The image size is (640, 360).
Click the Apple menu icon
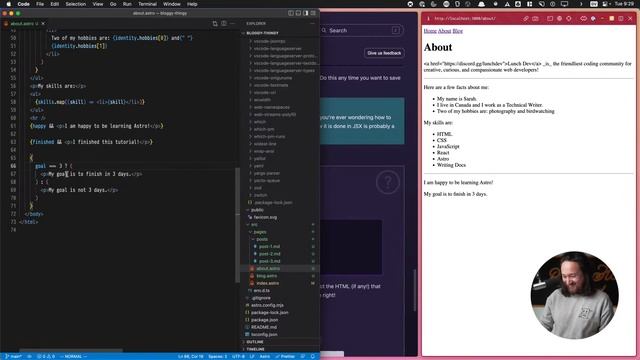pos(9,4)
